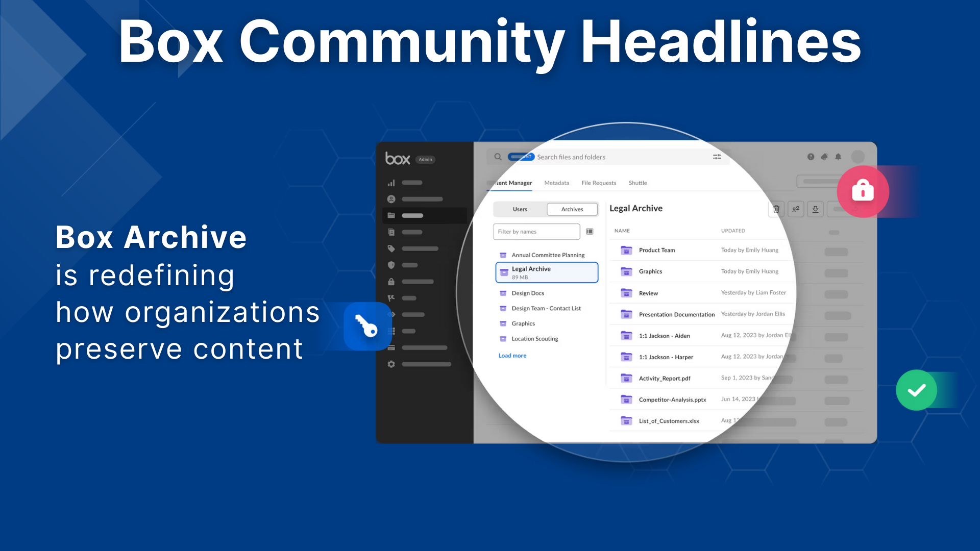Open the Graphics folder row in table

(x=702, y=271)
